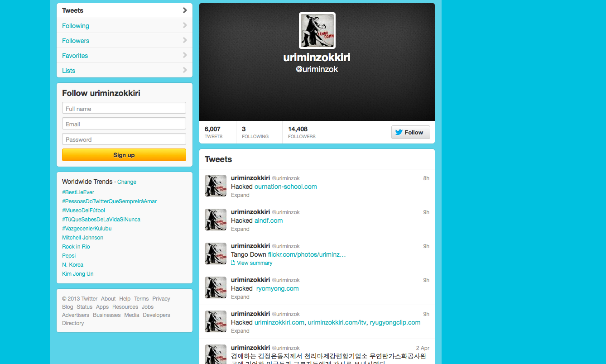Click the Password input field

[x=124, y=139]
